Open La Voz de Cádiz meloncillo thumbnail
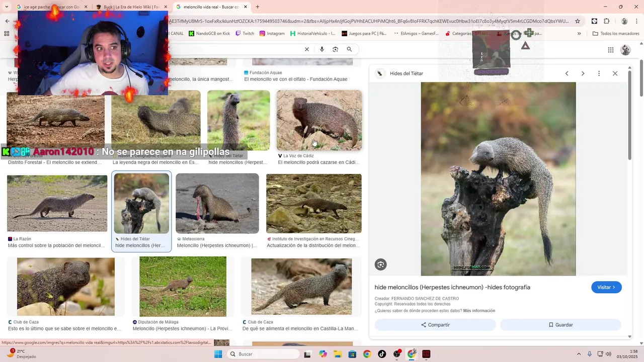 click(x=319, y=120)
